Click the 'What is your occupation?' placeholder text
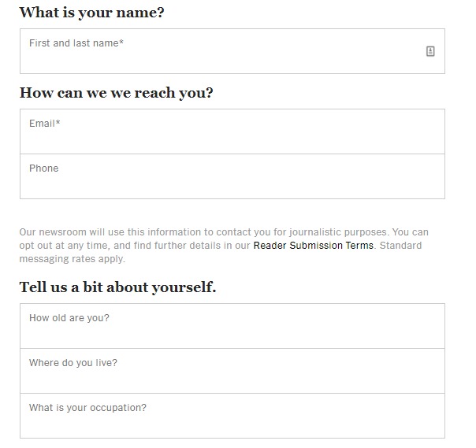This screenshot has width=476, height=448. [87, 408]
